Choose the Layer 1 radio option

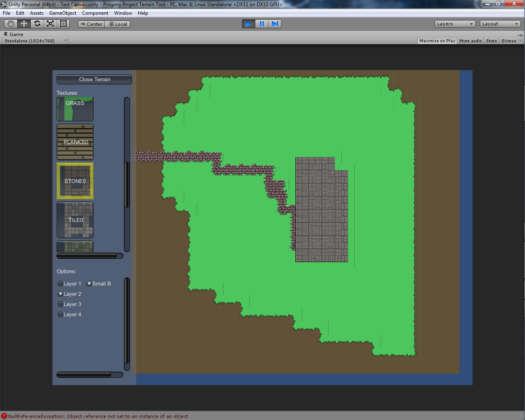70,283
